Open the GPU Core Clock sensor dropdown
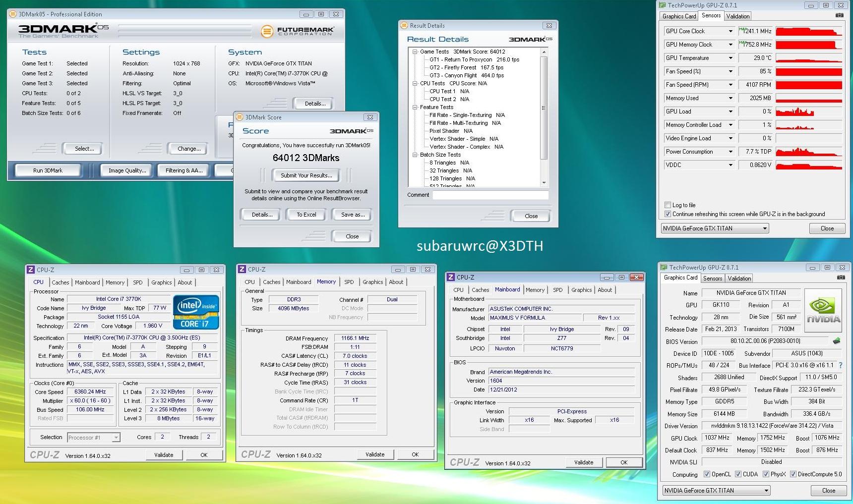Viewport: 853px width, 504px height. [x=731, y=31]
